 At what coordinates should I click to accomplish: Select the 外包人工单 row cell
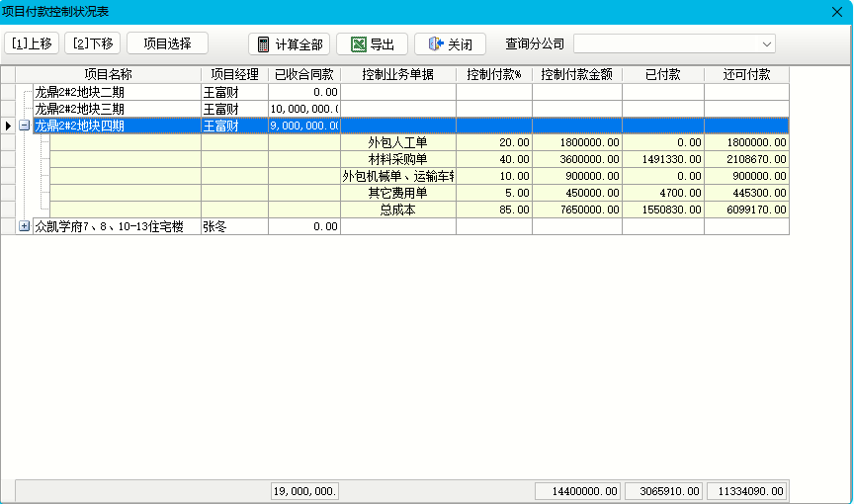point(397,142)
